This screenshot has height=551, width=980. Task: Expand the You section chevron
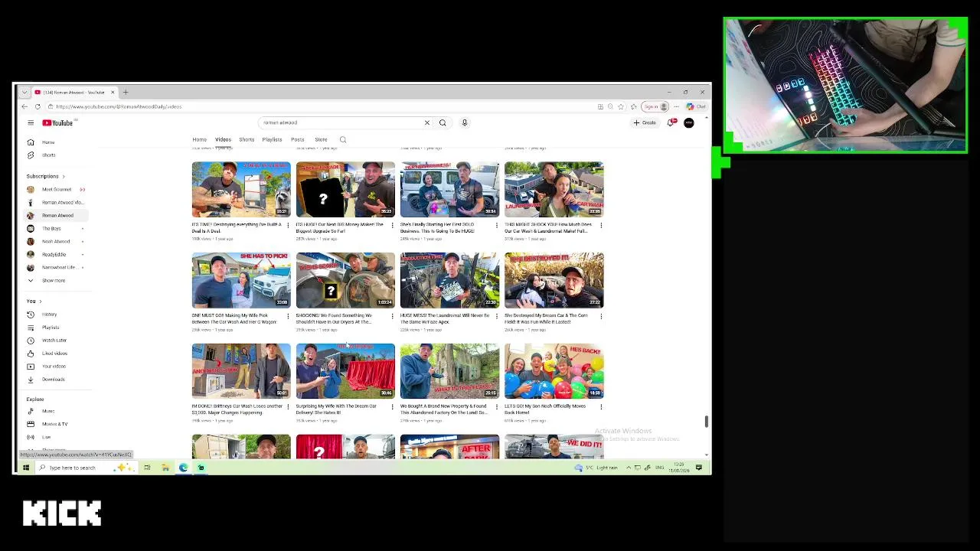[x=41, y=302]
